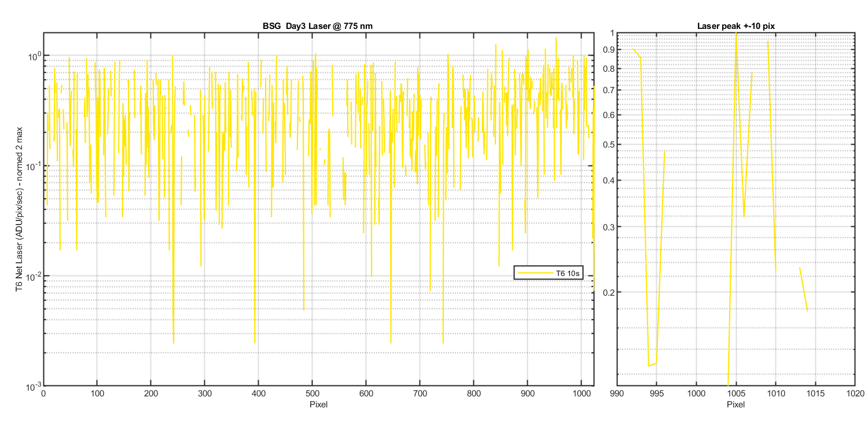Click the '500' x-axis tick label
Image resolution: width=868 pixels, height=434 pixels.
312,394
